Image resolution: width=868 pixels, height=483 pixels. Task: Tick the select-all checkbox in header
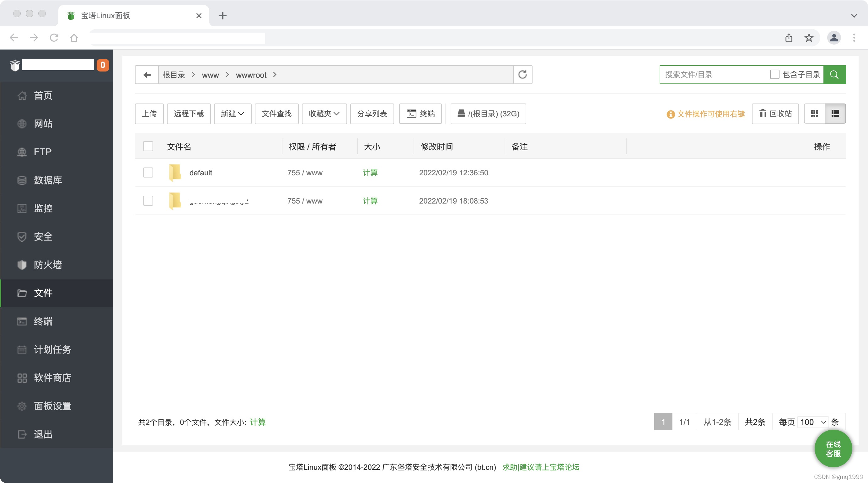pyautogui.click(x=148, y=146)
